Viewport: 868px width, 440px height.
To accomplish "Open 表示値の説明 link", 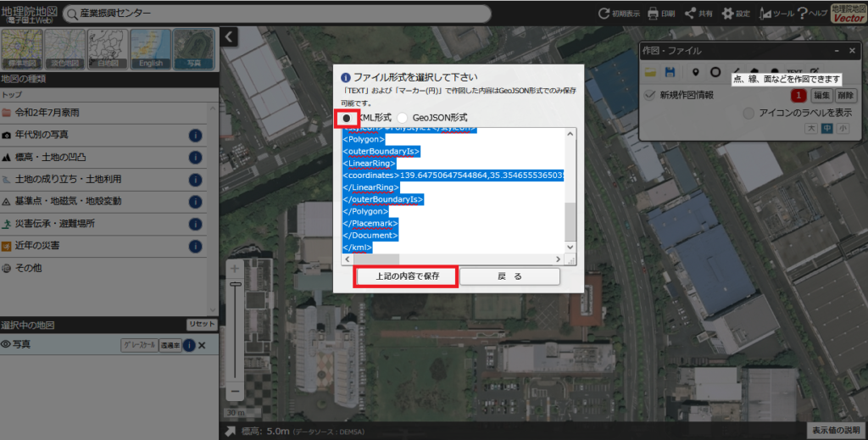I will 836,430.
